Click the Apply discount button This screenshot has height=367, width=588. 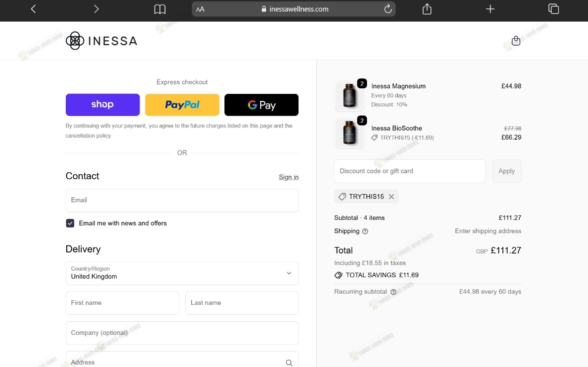click(x=507, y=171)
